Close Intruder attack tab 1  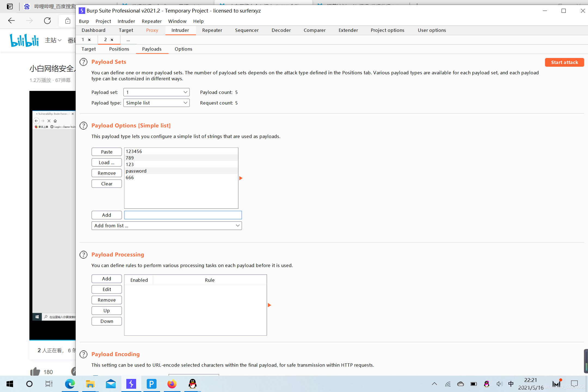point(89,40)
